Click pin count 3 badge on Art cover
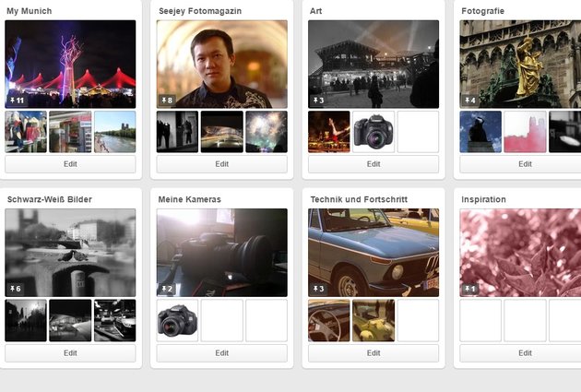 [318, 101]
